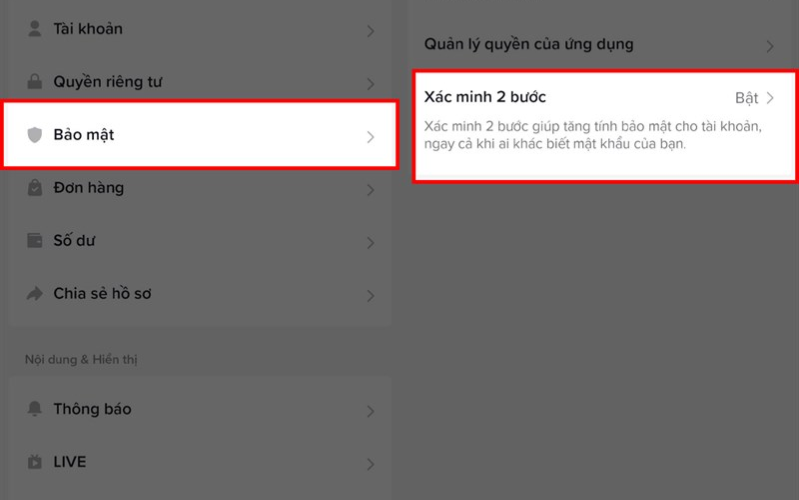Viewport: 799px width, 500px height.
Task: Click the Thông báo bell icon
Action: [35, 409]
